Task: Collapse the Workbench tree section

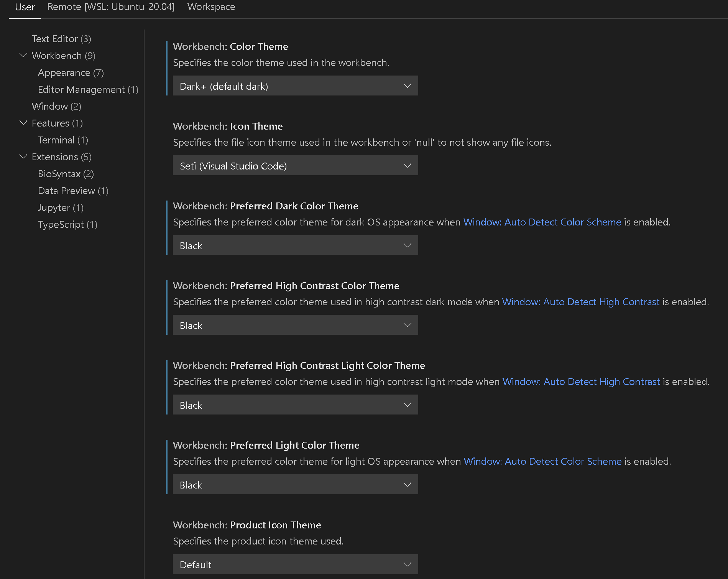Action: point(23,56)
